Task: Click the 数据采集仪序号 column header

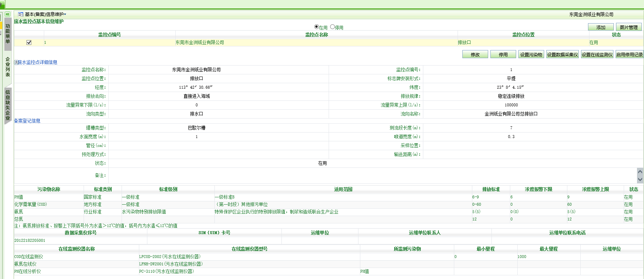Action: (81, 233)
